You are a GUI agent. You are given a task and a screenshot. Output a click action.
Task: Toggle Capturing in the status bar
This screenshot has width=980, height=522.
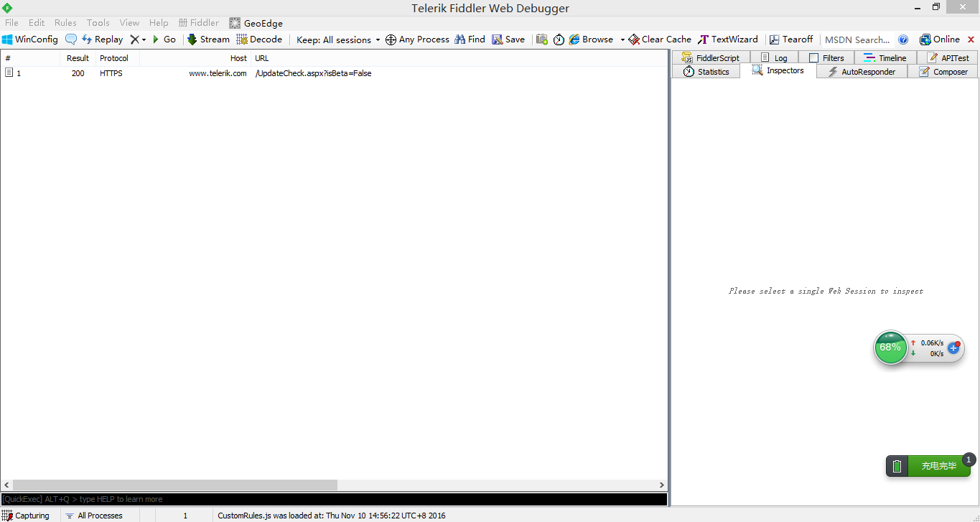point(26,516)
